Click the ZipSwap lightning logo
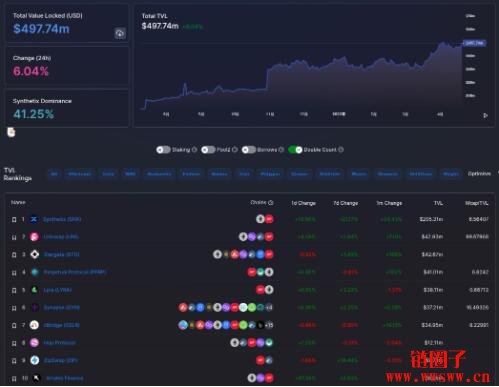 click(35, 360)
